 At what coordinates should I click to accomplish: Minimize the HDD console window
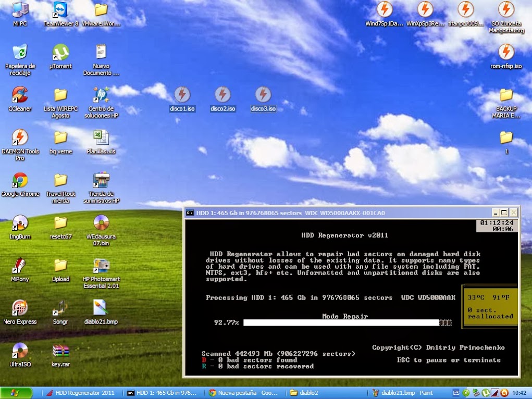(x=496, y=213)
